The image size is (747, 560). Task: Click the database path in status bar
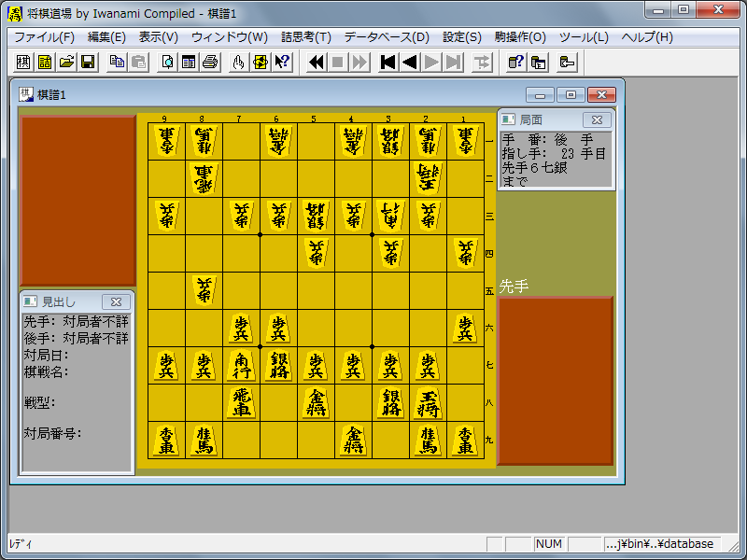[x=660, y=544]
